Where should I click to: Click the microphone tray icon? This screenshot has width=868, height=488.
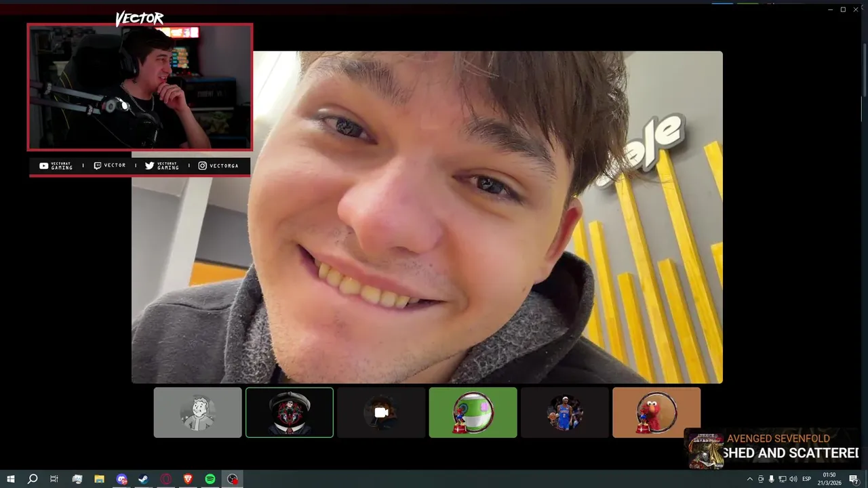(771, 479)
